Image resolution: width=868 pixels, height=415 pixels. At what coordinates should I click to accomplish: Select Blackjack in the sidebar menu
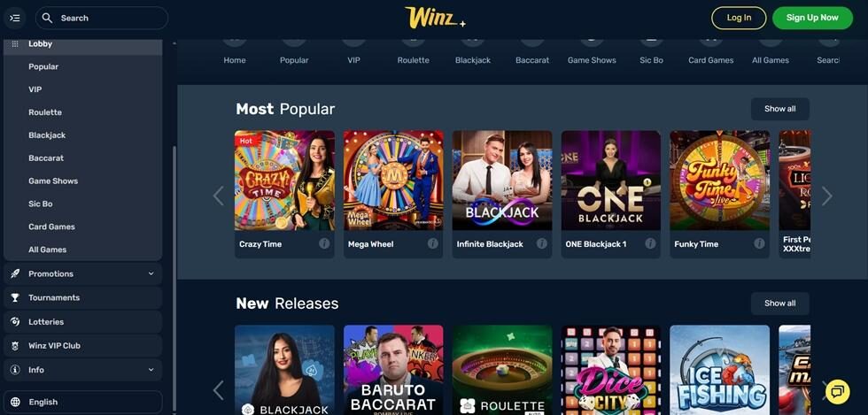[x=47, y=135]
